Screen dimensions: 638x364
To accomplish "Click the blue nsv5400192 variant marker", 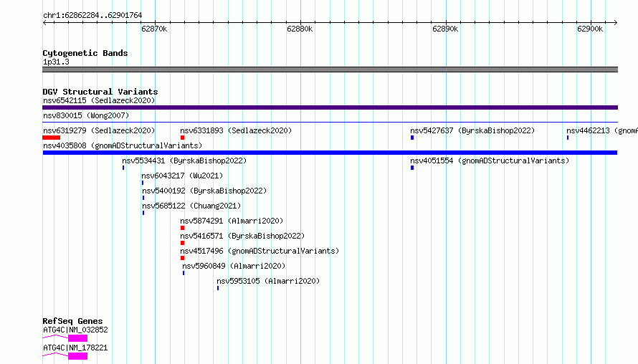I will click(143, 198).
